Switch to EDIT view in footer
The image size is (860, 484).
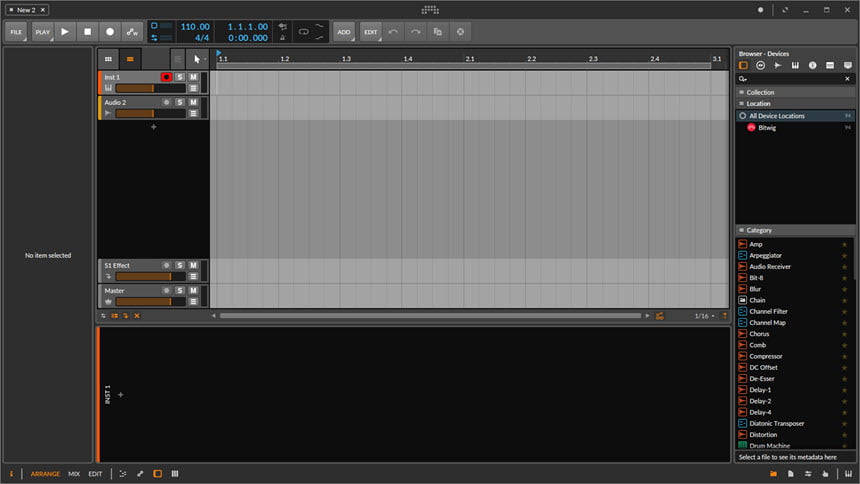95,474
